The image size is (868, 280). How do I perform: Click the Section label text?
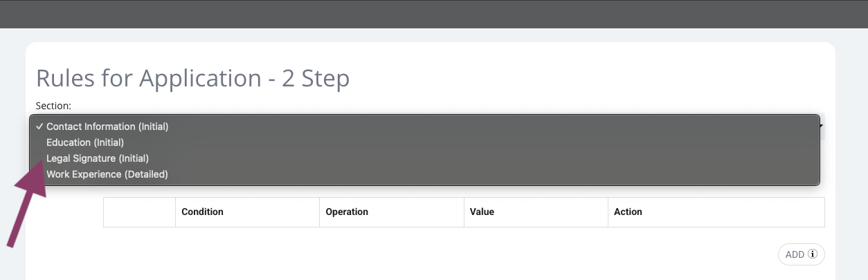pos(53,106)
